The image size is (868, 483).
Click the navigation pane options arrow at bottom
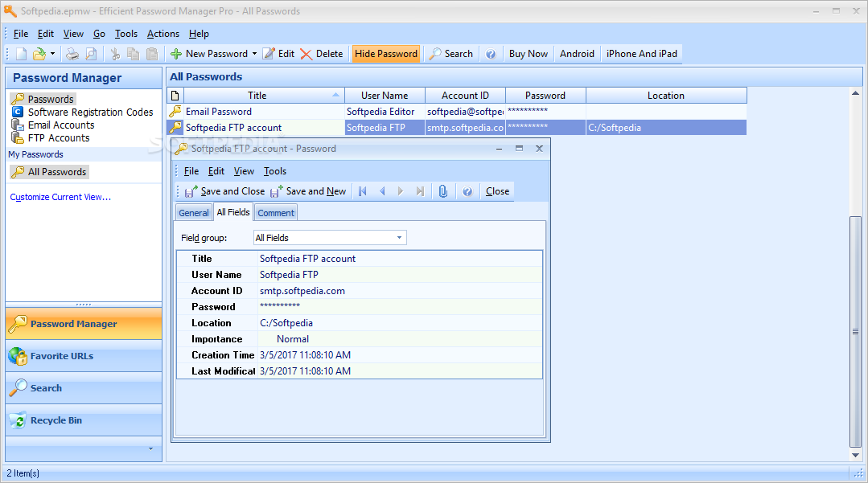point(150,448)
